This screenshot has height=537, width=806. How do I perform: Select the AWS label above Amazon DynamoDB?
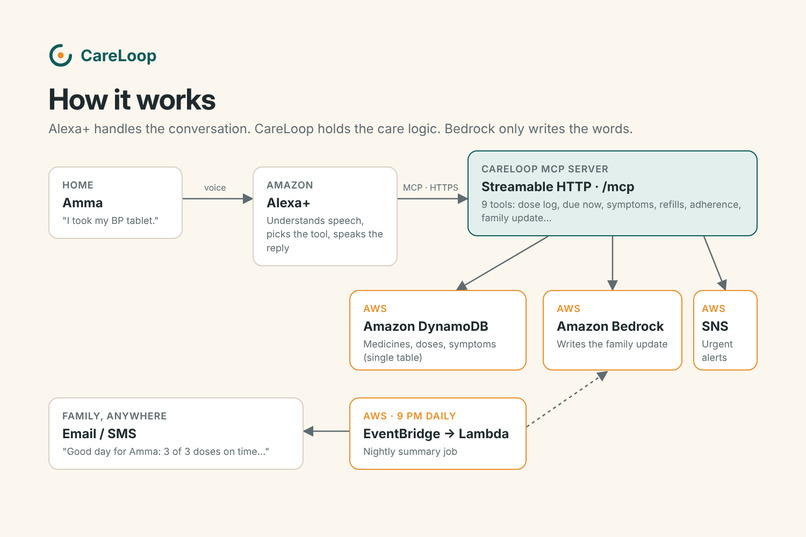[375, 309]
